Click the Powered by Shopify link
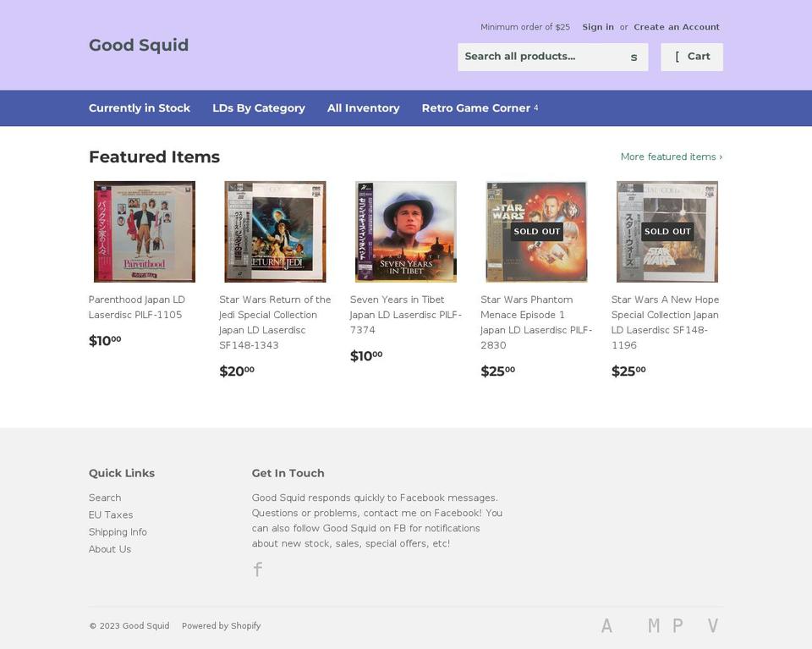 tap(221, 625)
